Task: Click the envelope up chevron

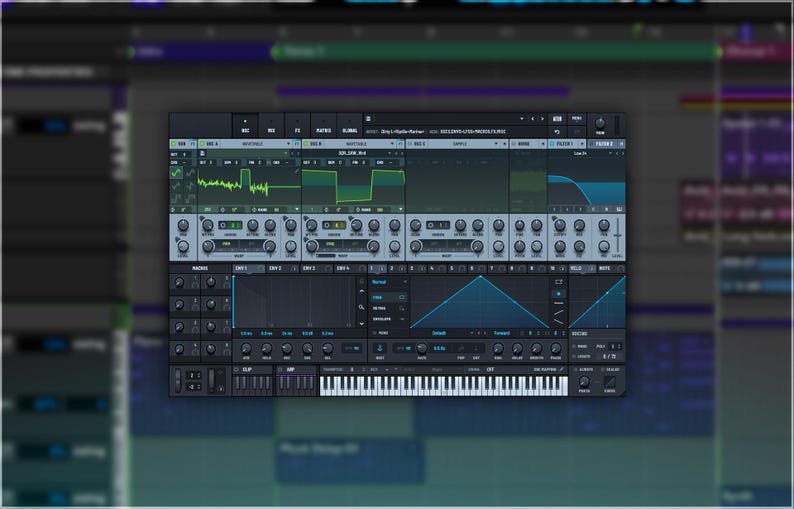Action: point(362,291)
